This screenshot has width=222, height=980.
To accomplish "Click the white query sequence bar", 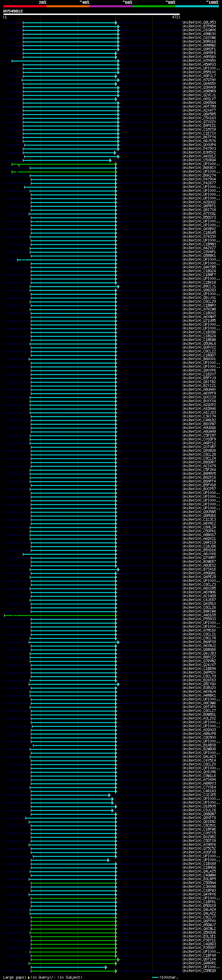I will tap(92, 15).
